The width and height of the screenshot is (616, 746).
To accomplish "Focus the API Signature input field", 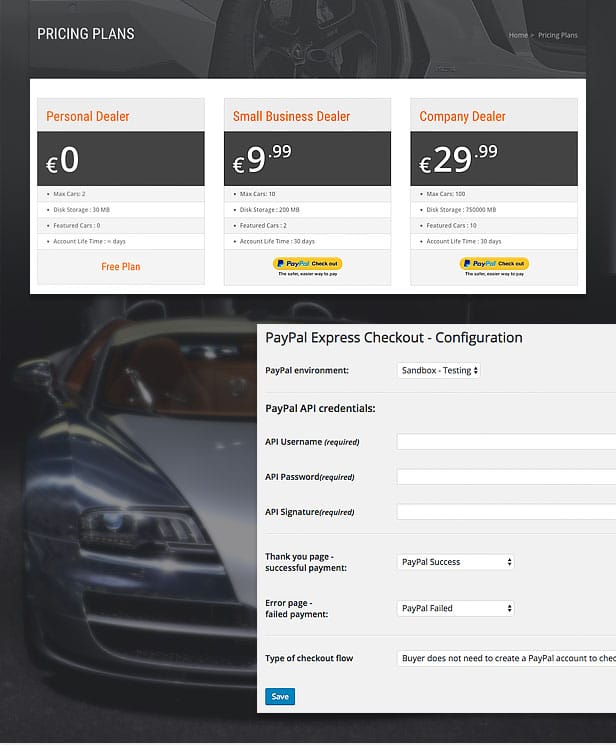I will pos(506,512).
